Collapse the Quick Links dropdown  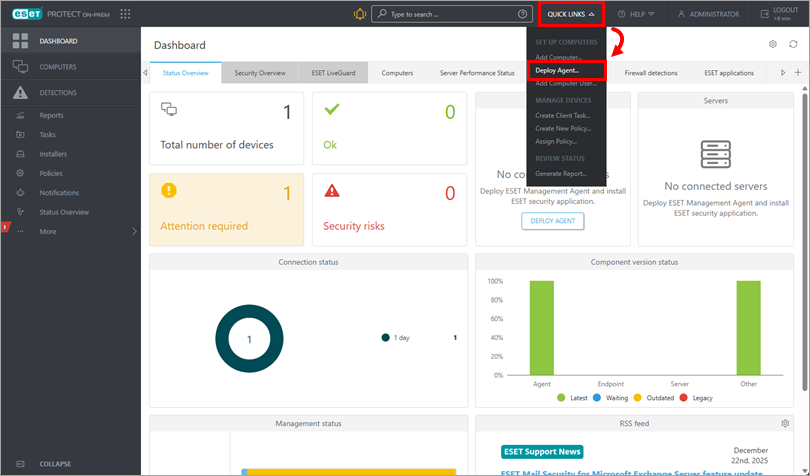(x=570, y=14)
